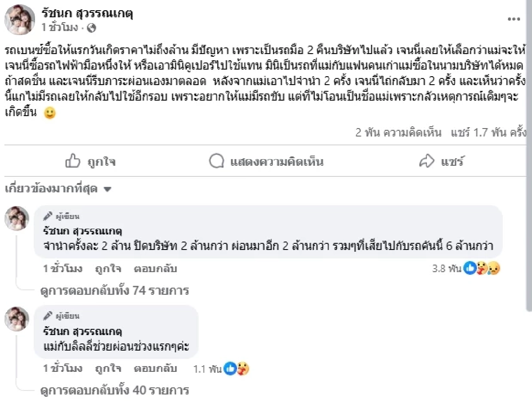Viewport: 532px width, 402px height.
Task: Click reaction emojis on first comment
Action: pyautogui.click(x=481, y=268)
